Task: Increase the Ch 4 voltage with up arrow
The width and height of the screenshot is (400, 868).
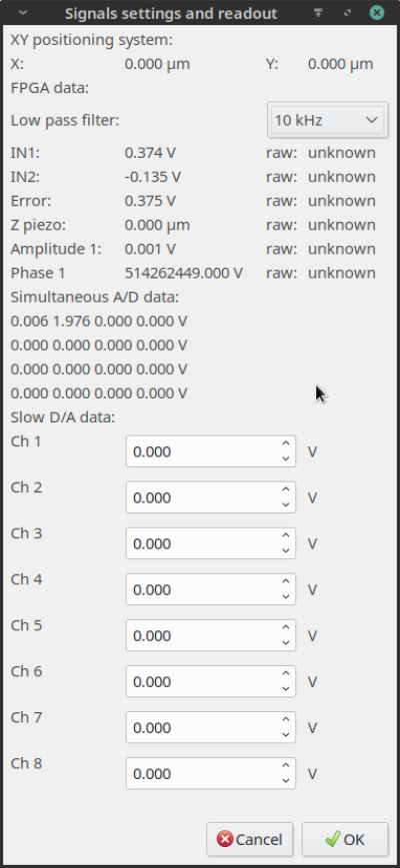Action: point(285,581)
